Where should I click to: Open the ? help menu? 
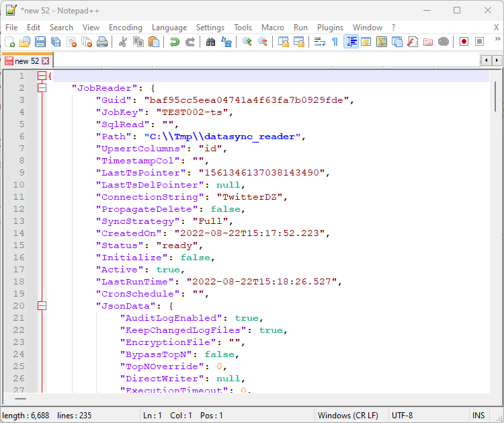tap(393, 28)
